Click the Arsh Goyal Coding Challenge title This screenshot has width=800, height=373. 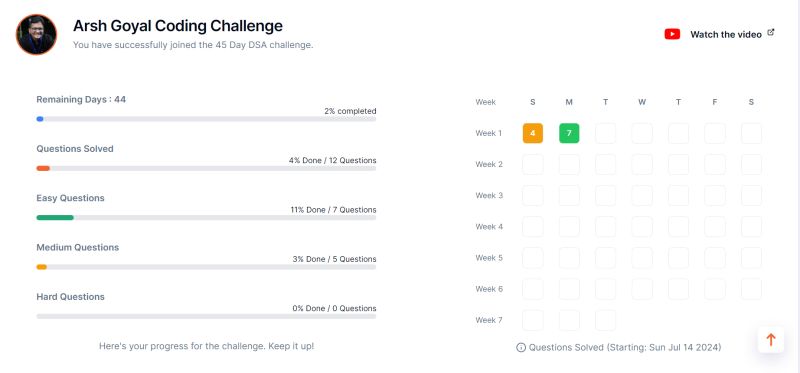click(178, 26)
